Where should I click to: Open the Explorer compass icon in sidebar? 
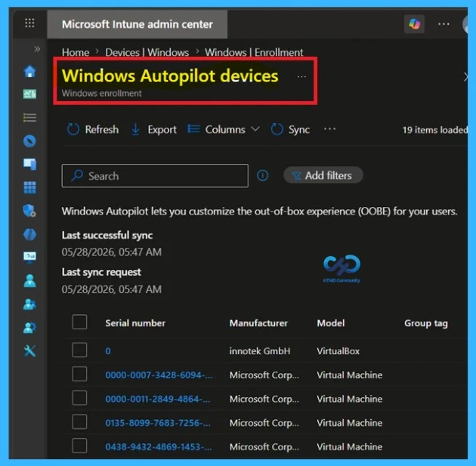click(x=29, y=141)
